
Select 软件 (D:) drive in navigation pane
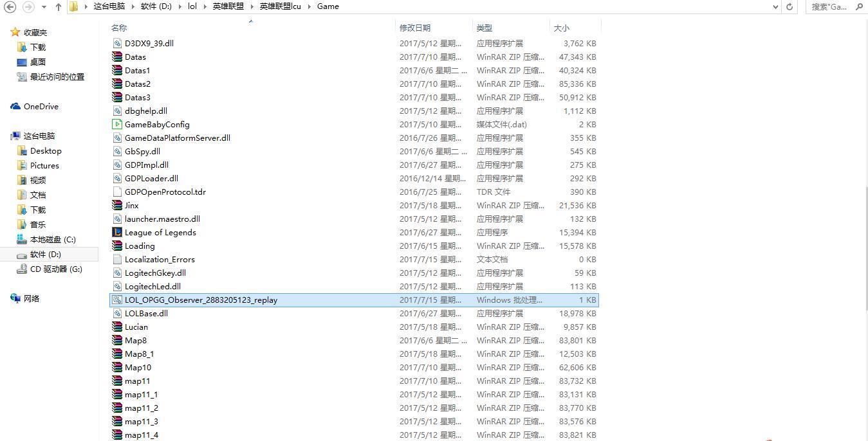[x=45, y=255]
